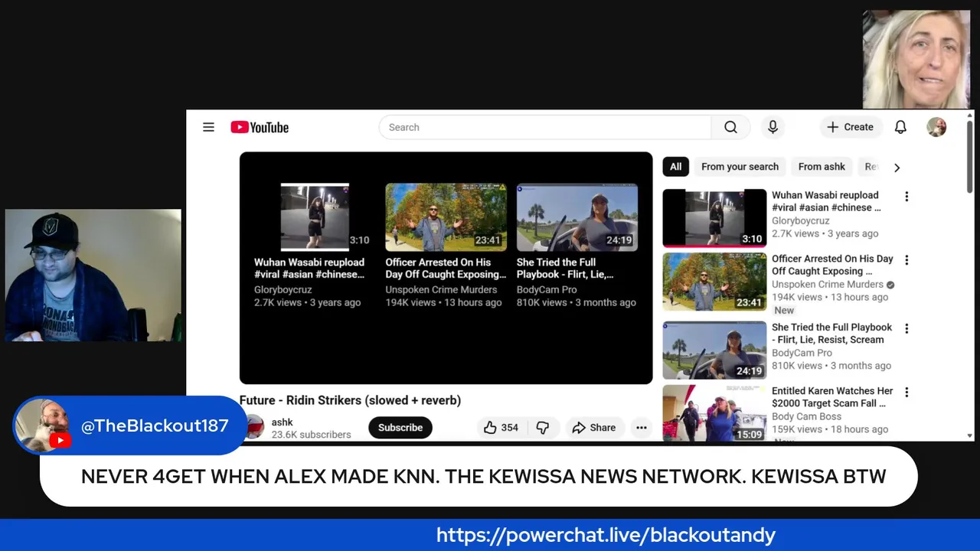The height and width of the screenshot is (551, 980).
Task: Open ashk channel avatar
Action: tap(253, 427)
